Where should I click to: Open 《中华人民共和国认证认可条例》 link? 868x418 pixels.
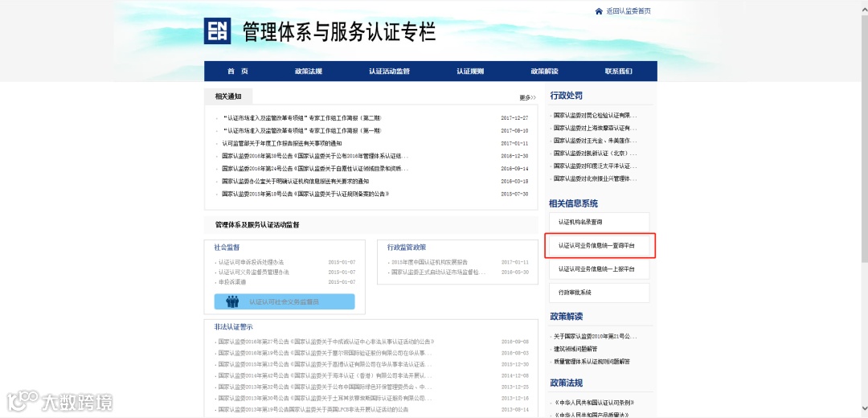coord(594,403)
